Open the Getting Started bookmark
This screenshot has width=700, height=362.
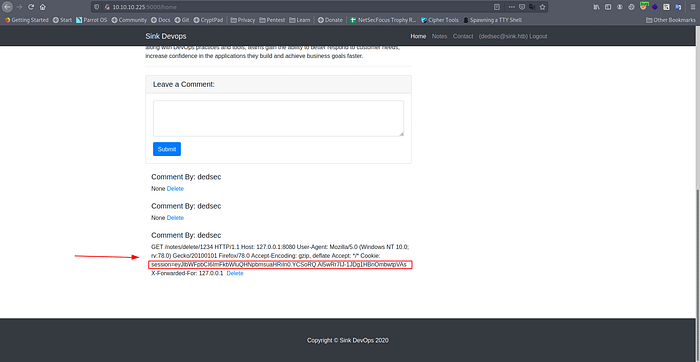pyautogui.click(x=27, y=20)
